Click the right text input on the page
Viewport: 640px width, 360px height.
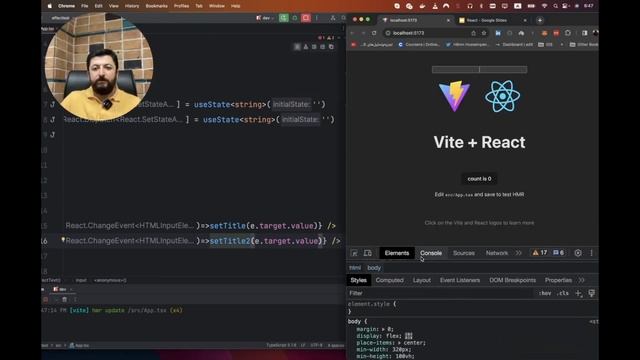[x=503, y=70]
